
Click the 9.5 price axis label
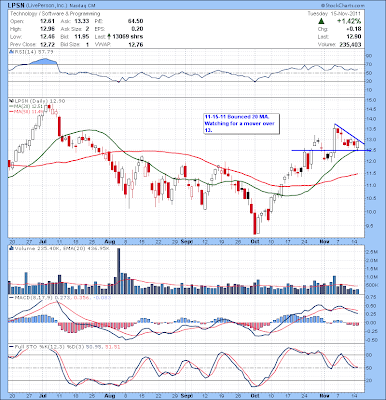click(x=370, y=226)
